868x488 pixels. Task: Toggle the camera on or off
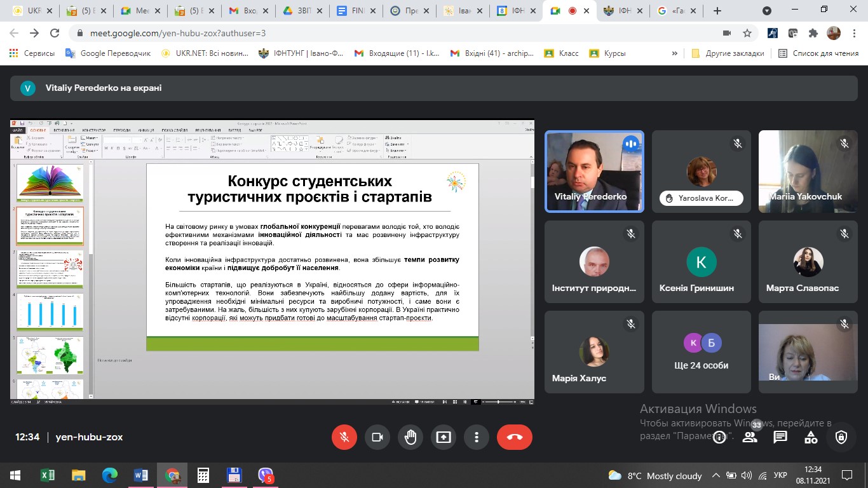coord(377,437)
